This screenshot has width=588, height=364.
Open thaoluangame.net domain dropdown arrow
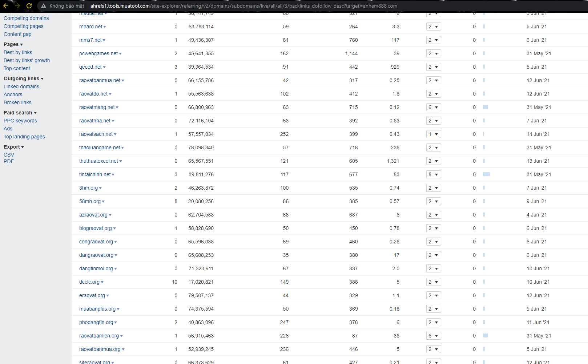click(122, 148)
